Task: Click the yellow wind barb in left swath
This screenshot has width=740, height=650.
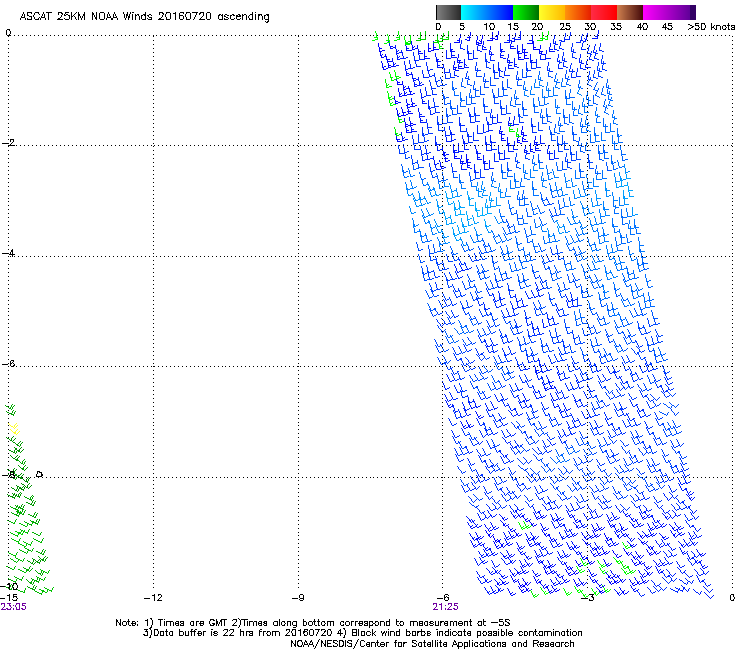Action: [15, 429]
